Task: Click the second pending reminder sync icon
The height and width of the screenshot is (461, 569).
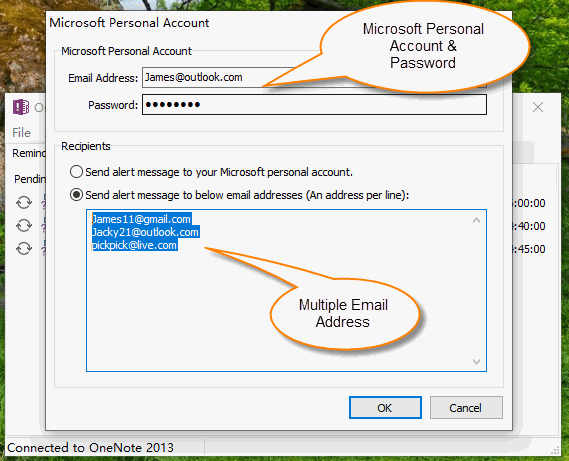Action: click(24, 225)
